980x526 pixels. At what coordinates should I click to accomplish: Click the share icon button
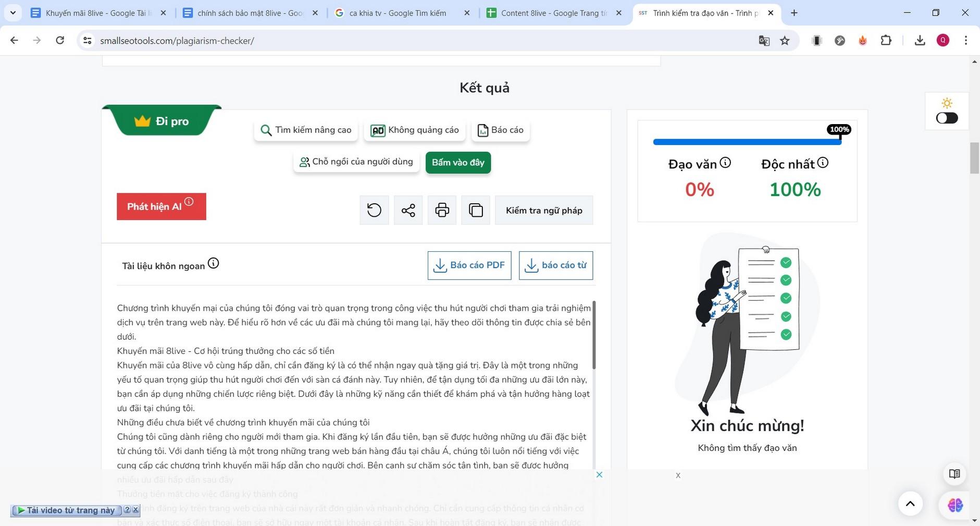tap(408, 210)
